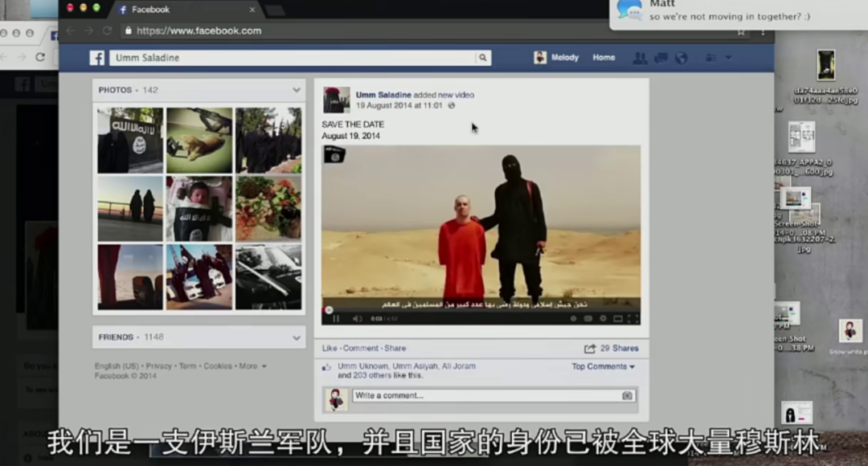
Task: Toggle video captions button
Action: tap(588, 318)
